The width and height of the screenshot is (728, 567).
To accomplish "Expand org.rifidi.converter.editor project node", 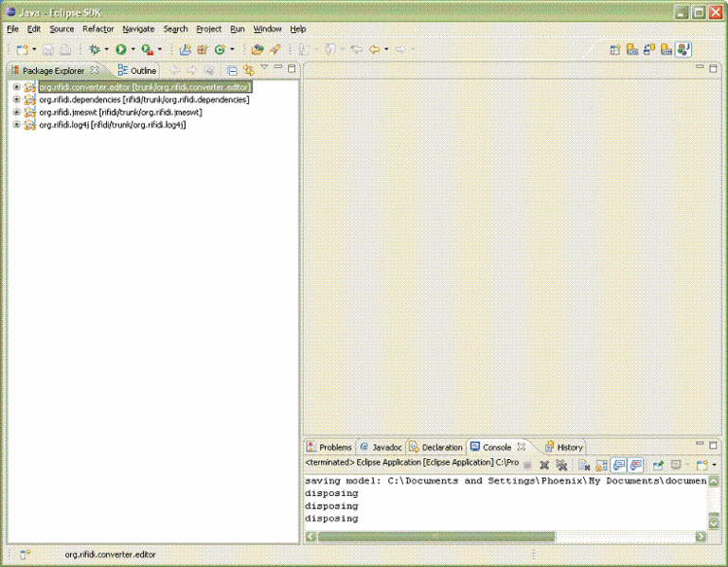I will 16,87.
